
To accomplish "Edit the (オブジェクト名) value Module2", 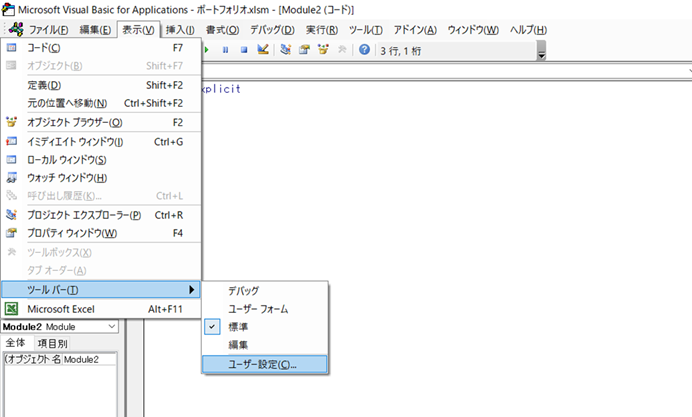I will (x=90, y=360).
